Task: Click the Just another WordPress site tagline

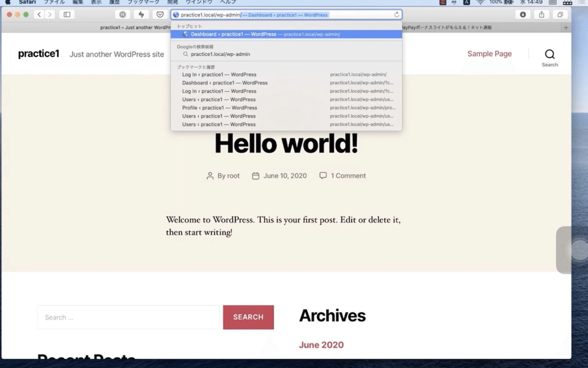Action: point(117,54)
